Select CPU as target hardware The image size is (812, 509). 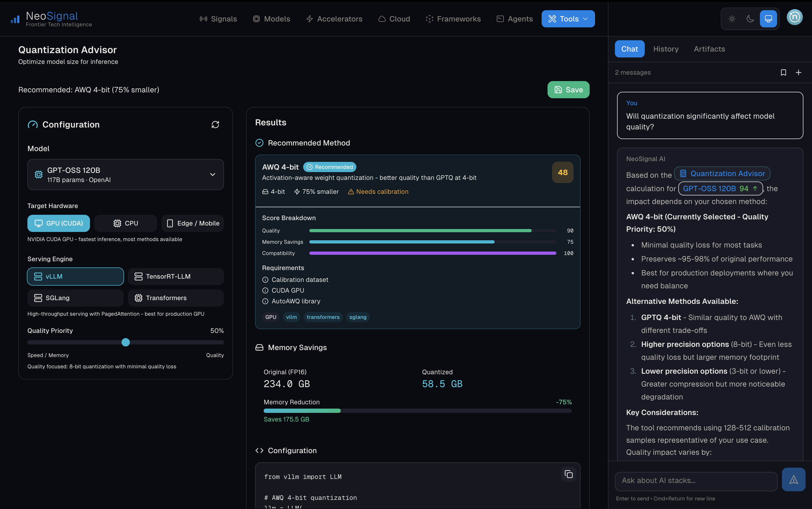[125, 223]
